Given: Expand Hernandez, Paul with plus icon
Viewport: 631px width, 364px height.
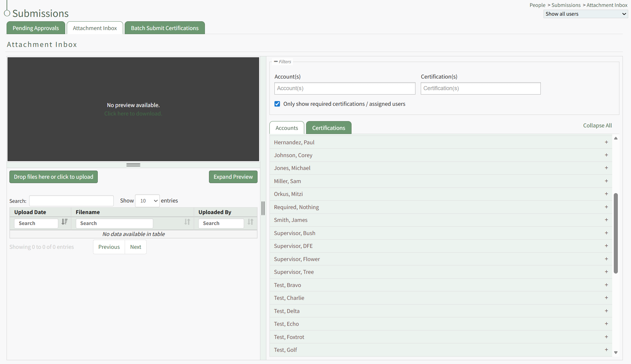Looking at the screenshot, I should pyautogui.click(x=606, y=142).
